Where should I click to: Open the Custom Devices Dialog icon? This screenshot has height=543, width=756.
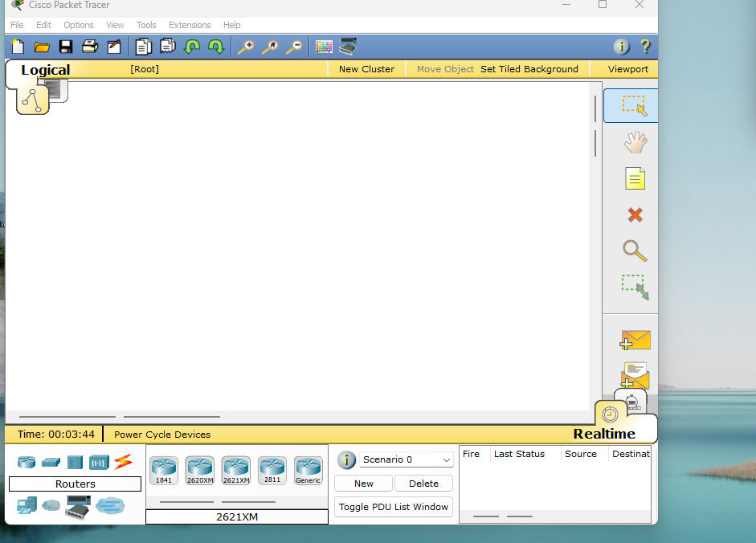click(x=348, y=47)
